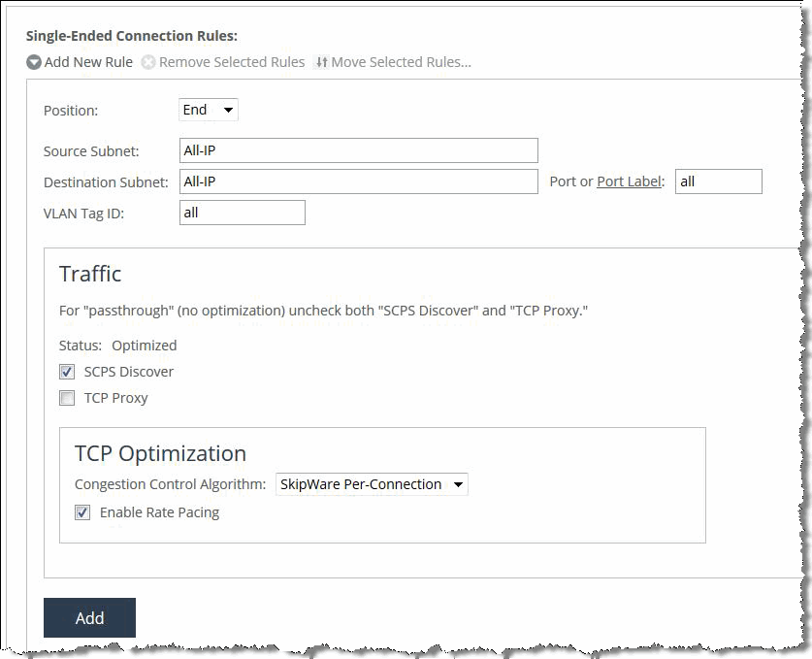This screenshot has height=659, width=812.
Task: Click the arrow on SkipWare Per-Connection combo
Action: pos(458,484)
